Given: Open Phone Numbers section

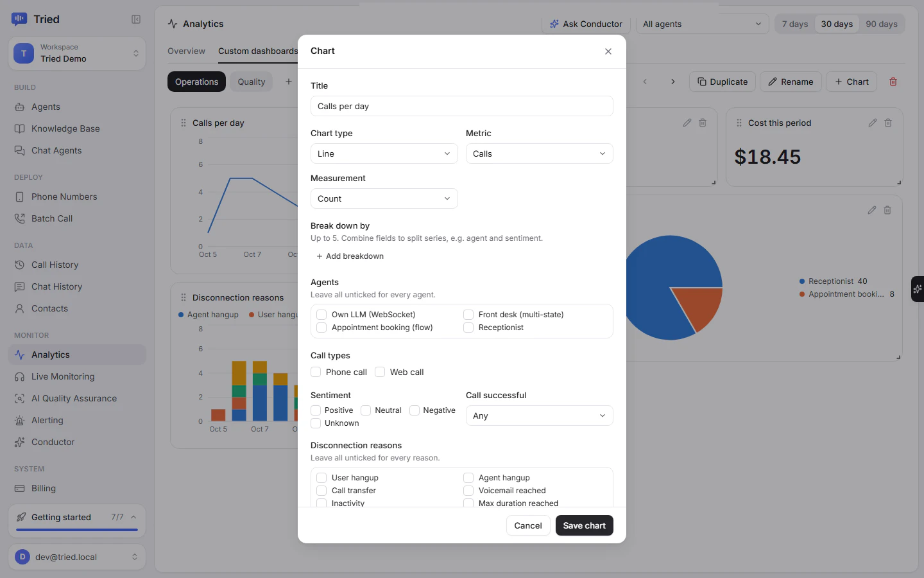Looking at the screenshot, I should tap(77, 197).
